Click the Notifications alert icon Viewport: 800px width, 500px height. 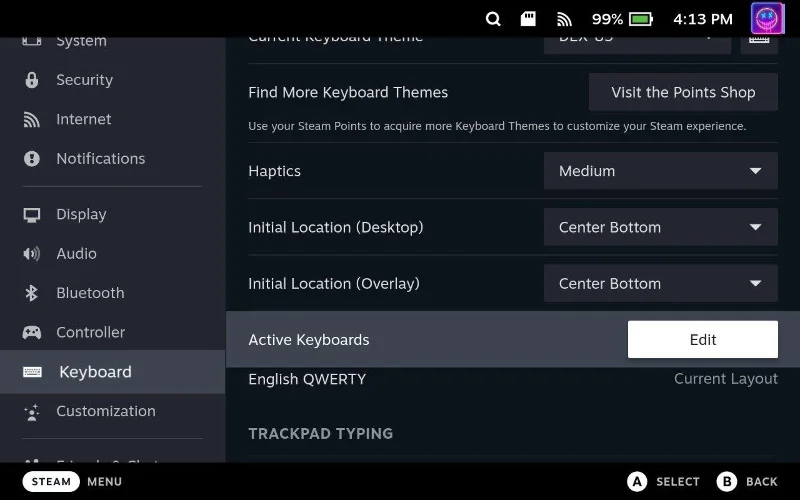tap(32, 159)
